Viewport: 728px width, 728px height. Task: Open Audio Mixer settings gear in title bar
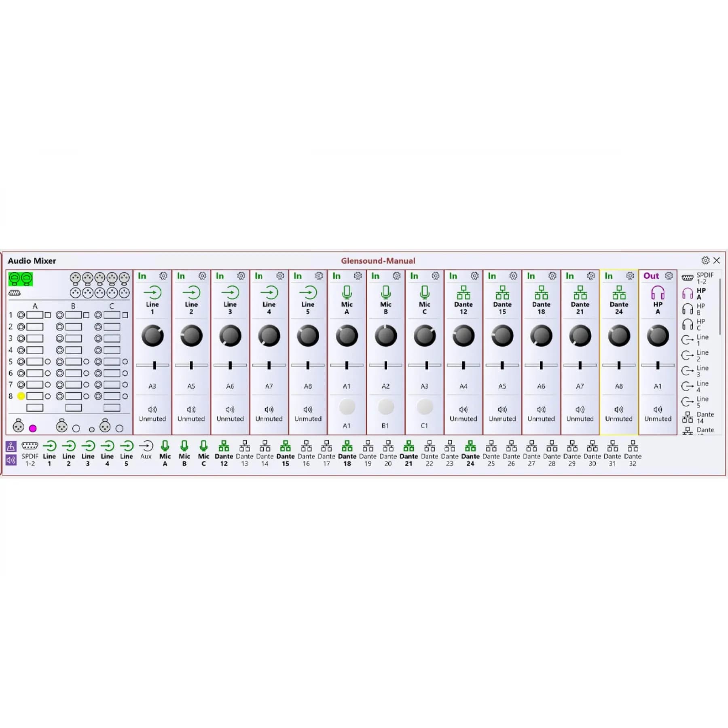705,260
